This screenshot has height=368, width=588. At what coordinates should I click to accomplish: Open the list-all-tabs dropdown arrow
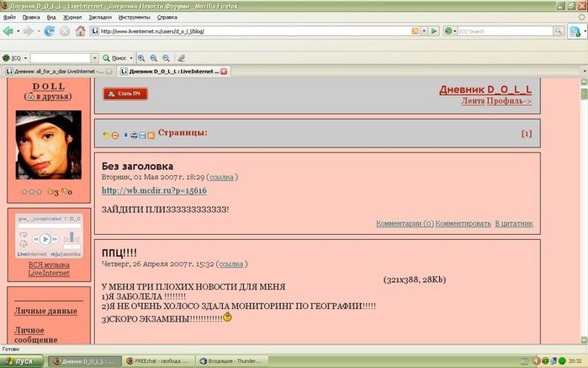pyautogui.click(x=584, y=71)
